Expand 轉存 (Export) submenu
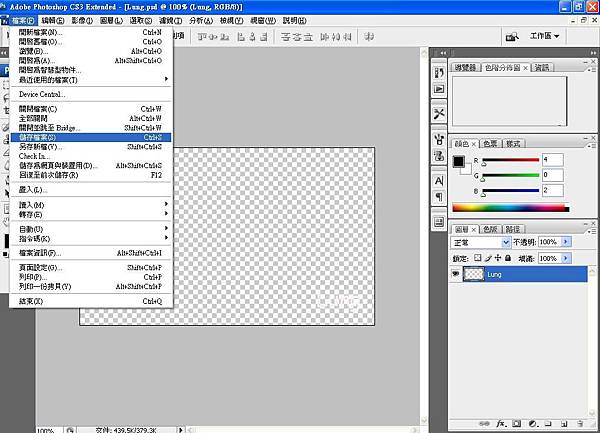The image size is (600, 433). 91,214
